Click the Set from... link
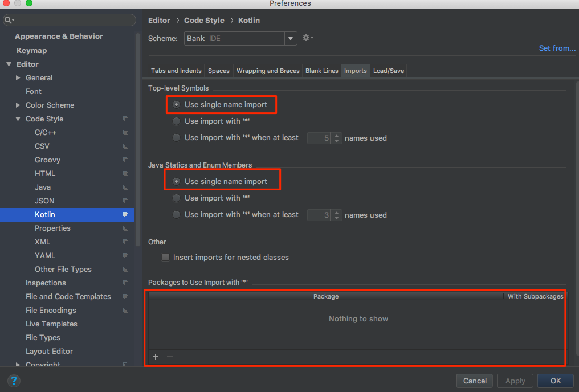 click(557, 48)
